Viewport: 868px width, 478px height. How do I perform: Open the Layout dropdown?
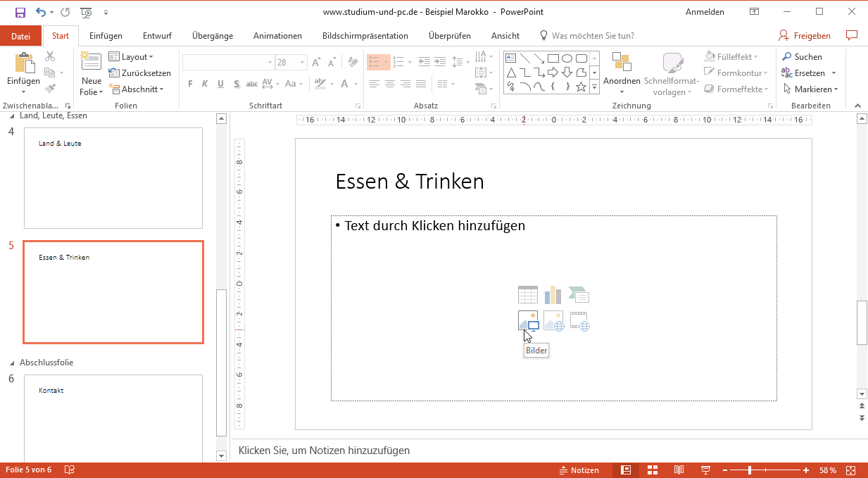click(131, 57)
